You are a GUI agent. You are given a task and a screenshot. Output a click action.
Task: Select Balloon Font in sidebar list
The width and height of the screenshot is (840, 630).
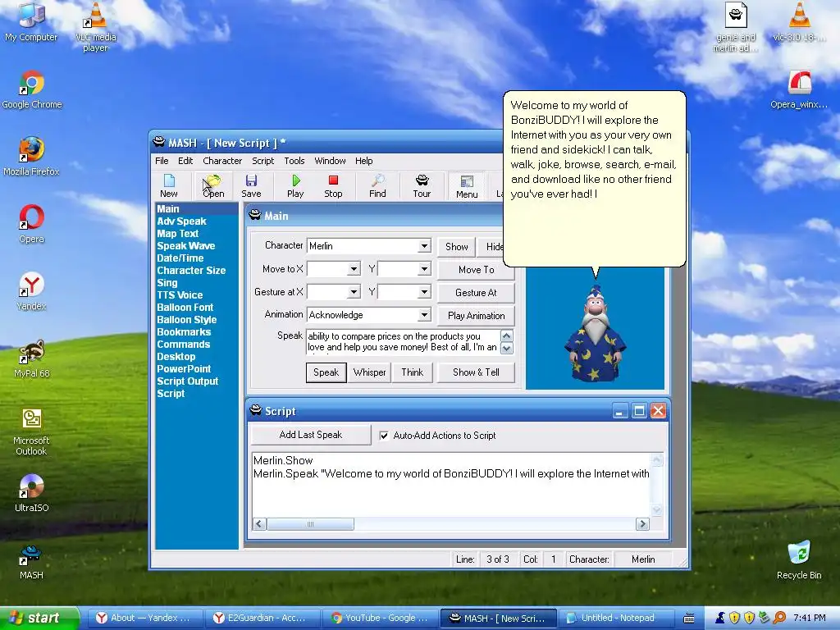pos(185,308)
